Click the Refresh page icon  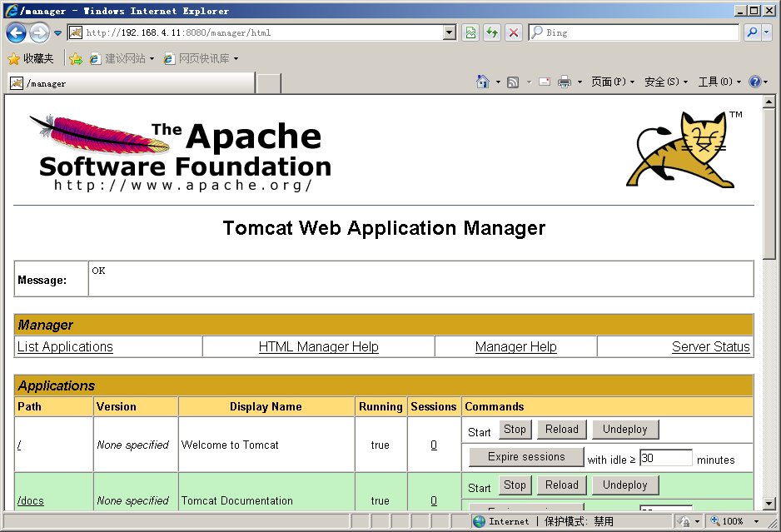[492, 32]
